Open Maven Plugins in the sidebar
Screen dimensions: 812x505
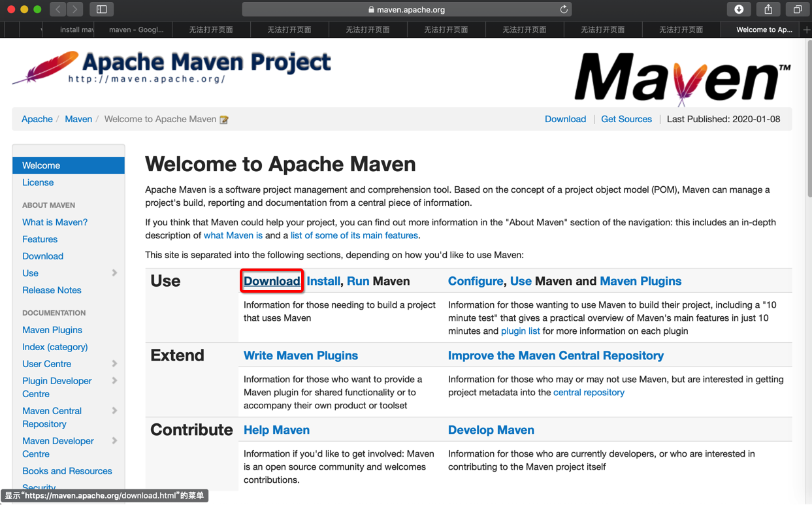click(x=52, y=330)
